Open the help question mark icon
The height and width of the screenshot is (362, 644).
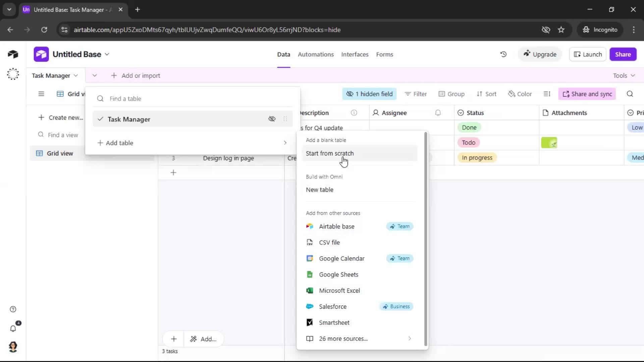point(13,309)
